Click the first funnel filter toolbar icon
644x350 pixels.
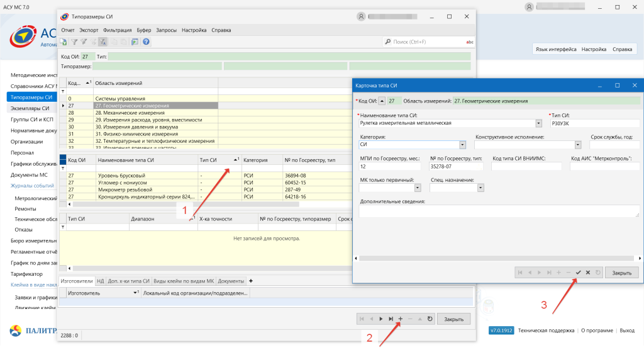(74, 42)
